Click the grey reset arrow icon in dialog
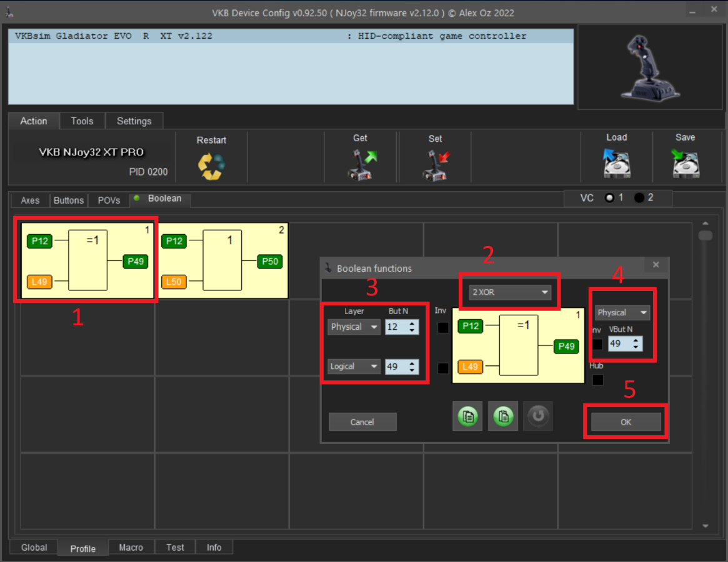 tap(538, 416)
